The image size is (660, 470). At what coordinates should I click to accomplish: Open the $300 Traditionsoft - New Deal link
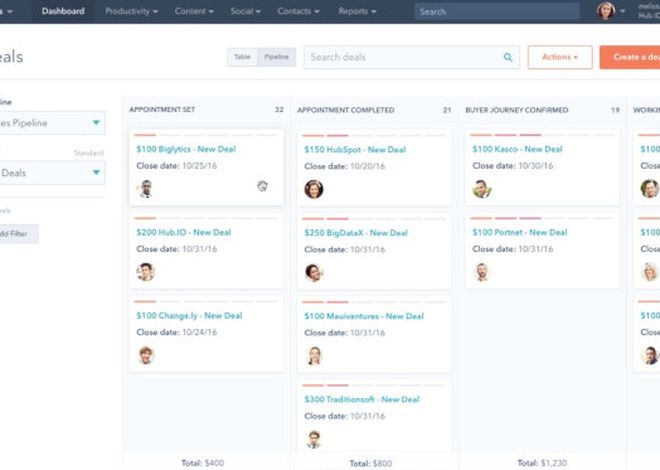362,399
